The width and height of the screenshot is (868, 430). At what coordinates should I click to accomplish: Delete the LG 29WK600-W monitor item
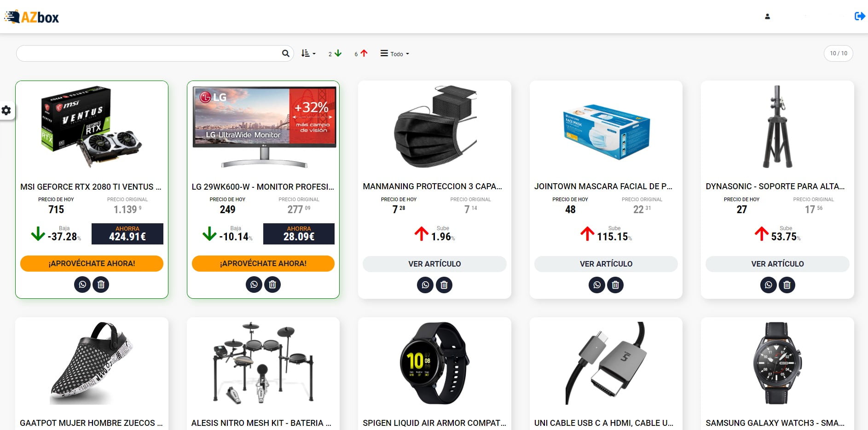point(272,285)
